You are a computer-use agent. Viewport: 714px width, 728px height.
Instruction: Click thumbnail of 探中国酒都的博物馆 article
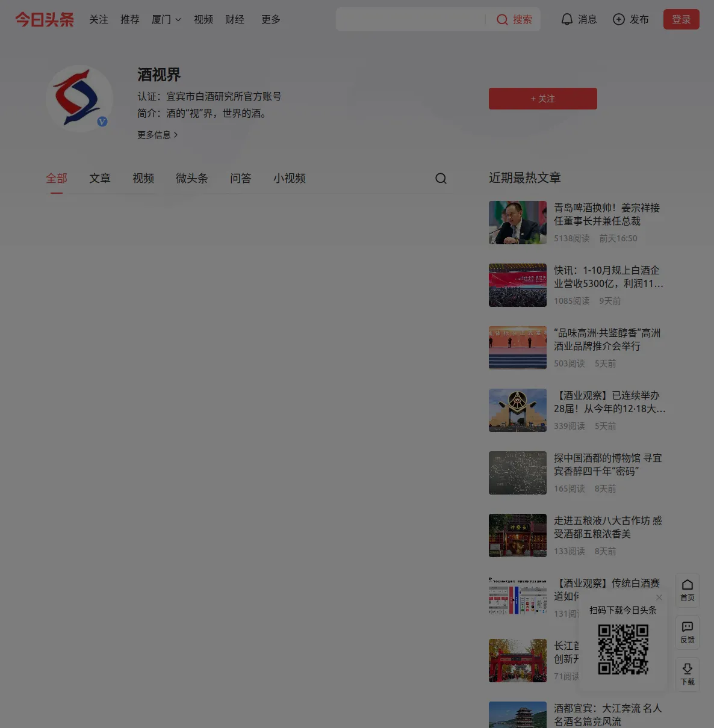(x=518, y=473)
